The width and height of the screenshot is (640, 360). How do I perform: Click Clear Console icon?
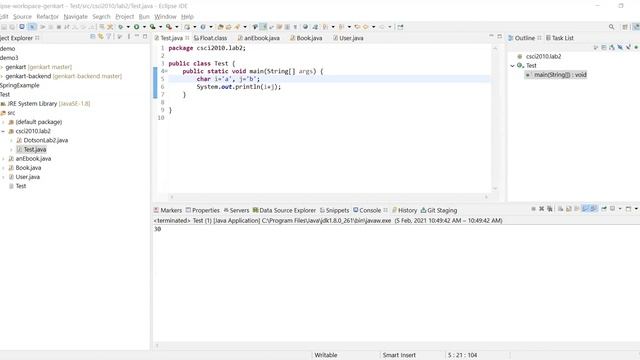561,209
